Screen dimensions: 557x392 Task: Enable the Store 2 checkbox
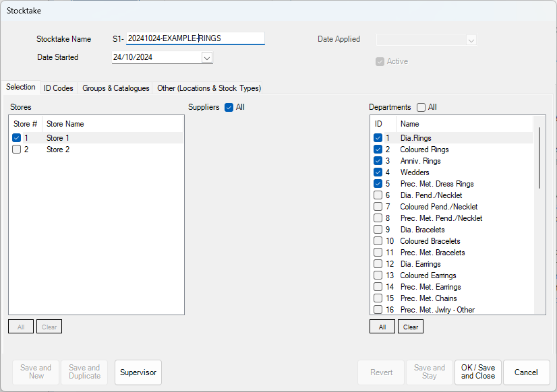[x=17, y=149]
